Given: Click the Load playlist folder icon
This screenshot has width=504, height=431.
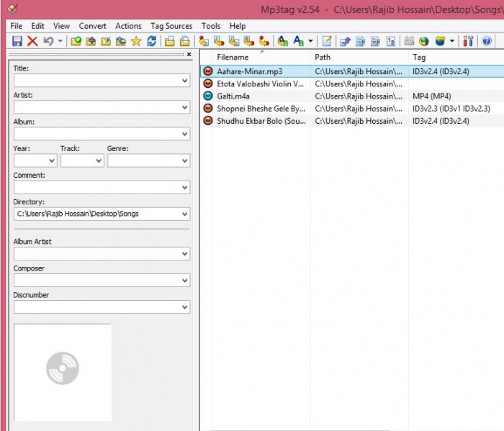Looking at the screenshot, I should coord(106,41).
